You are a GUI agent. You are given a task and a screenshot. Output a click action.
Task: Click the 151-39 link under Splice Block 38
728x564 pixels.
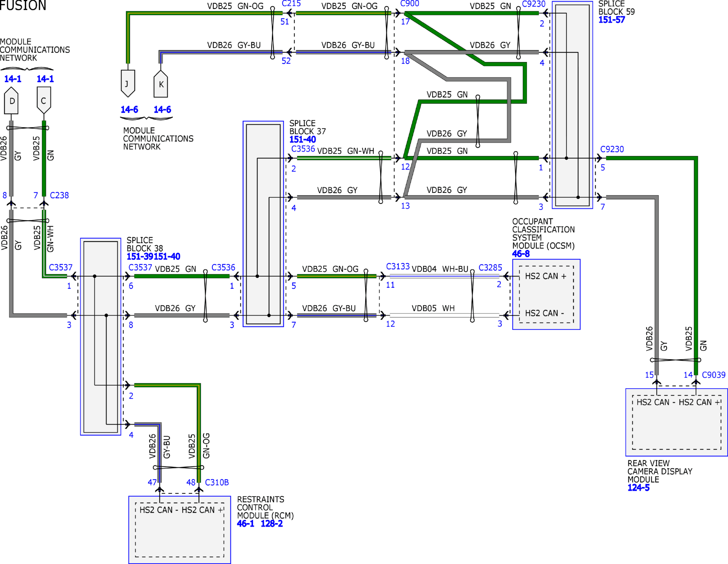(x=140, y=257)
